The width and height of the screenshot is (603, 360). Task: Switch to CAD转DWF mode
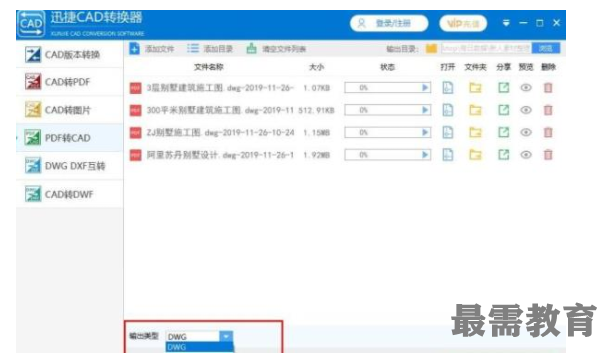69,194
